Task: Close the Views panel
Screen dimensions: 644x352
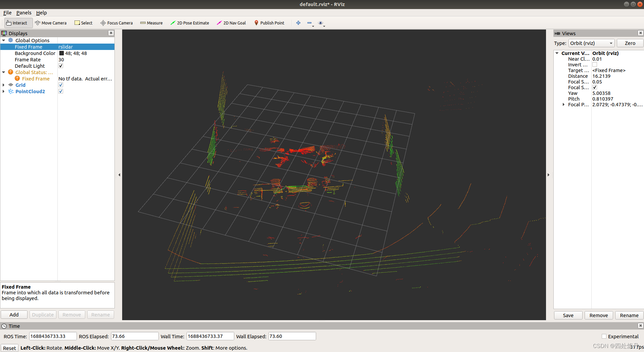Action: (x=640, y=33)
